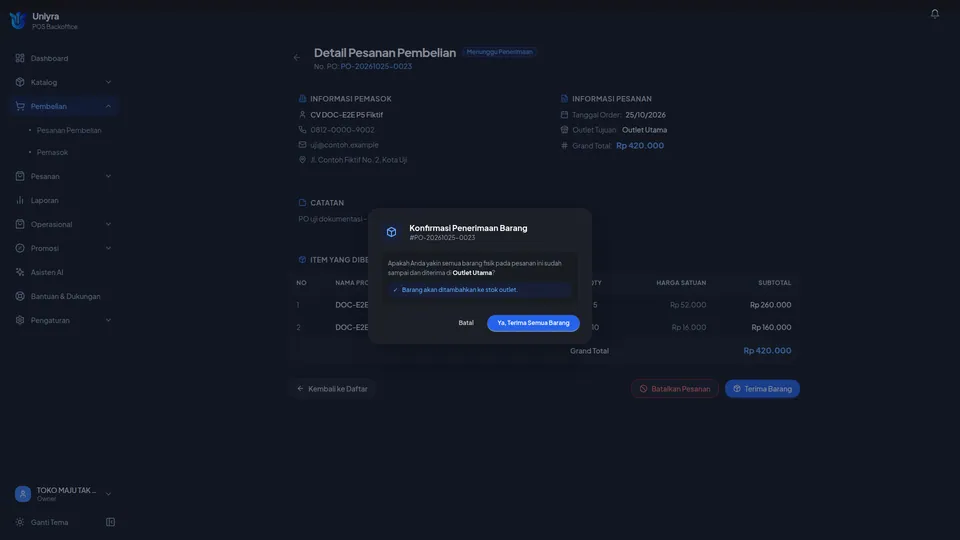
Task: Collapse sidebar using panel icon
Action: click(110, 522)
